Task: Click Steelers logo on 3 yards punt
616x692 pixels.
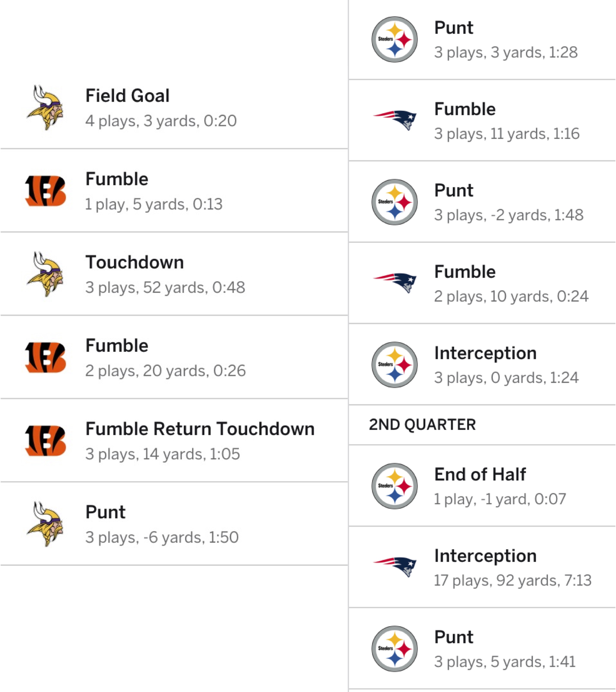Action: point(395,39)
